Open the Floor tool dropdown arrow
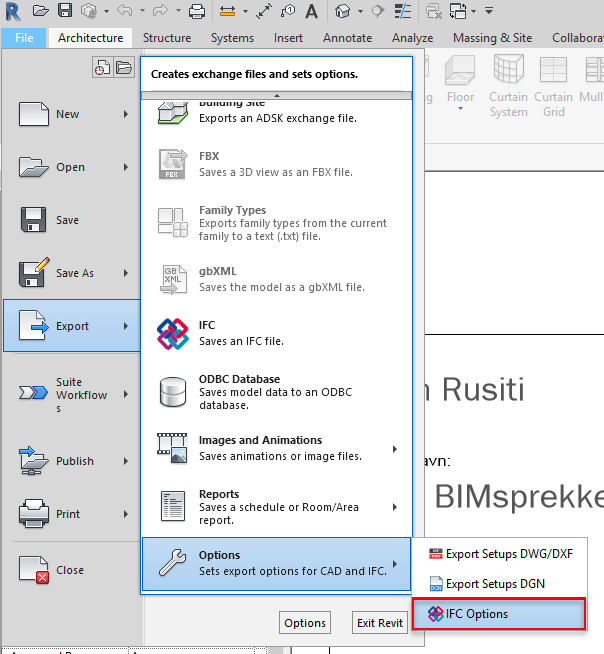 point(461,109)
